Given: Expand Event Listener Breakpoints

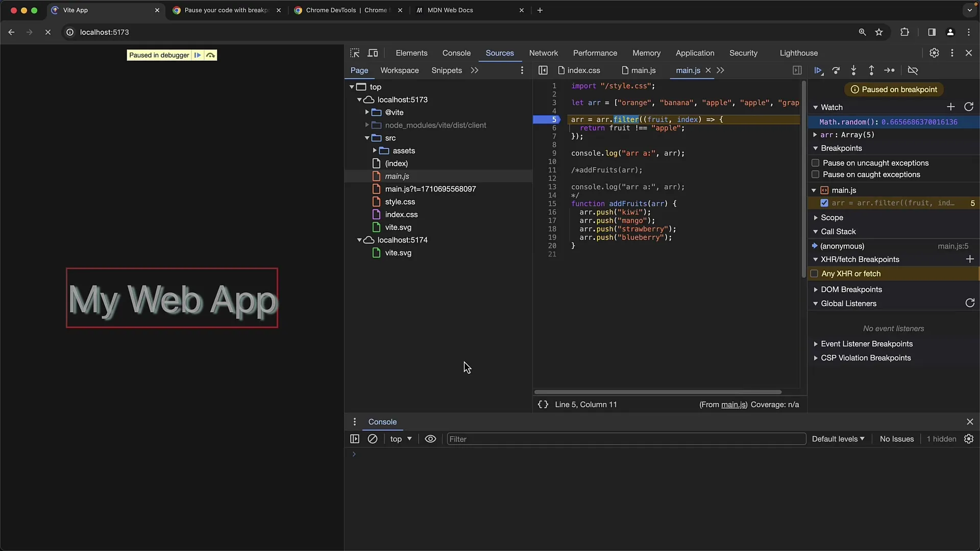Looking at the screenshot, I should coord(816,344).
